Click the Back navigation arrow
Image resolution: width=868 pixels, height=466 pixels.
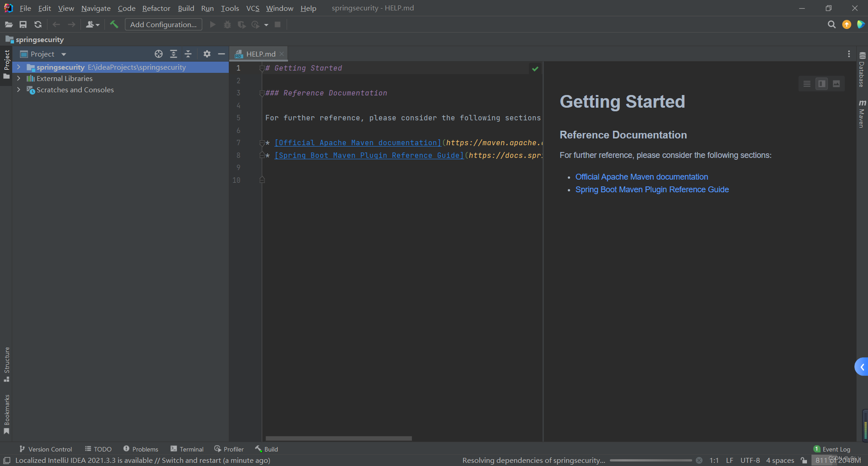coord(57,24)
